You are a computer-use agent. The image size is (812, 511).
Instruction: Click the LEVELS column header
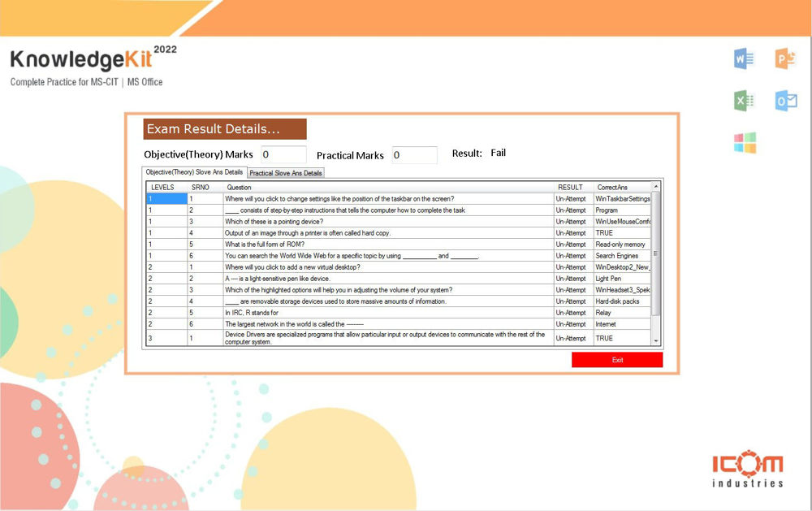click(166, 187)
